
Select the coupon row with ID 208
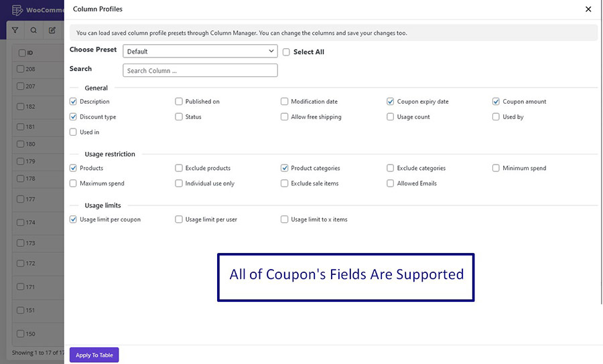point(20,69)
